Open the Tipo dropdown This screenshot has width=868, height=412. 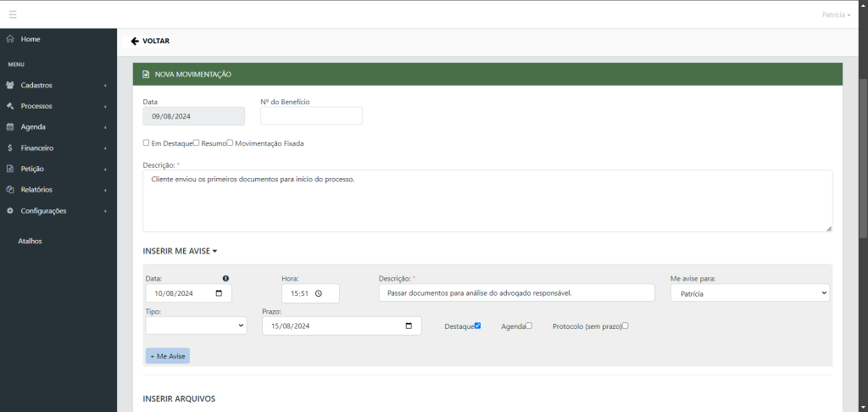tap(196, 326)
